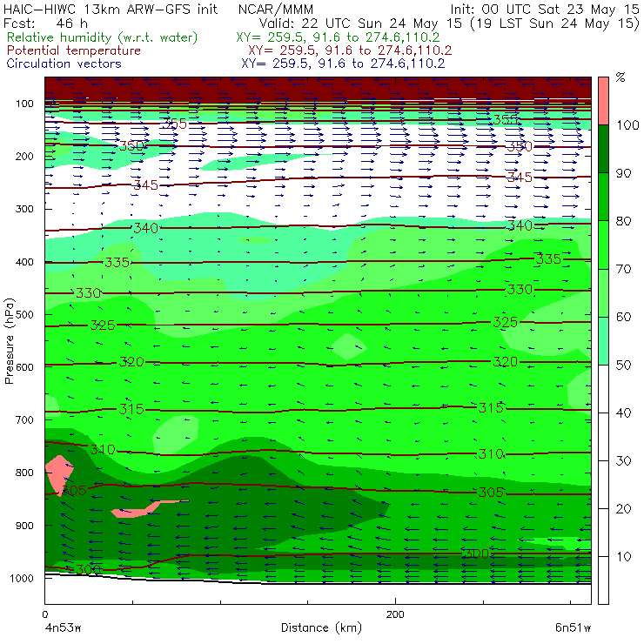
Task: Pick the 60–70% light green colorbar segment
Action: coord(603,292)
